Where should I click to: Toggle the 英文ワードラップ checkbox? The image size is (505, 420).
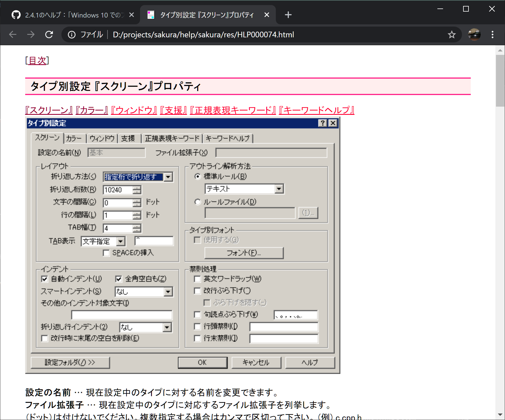point(197,279)
